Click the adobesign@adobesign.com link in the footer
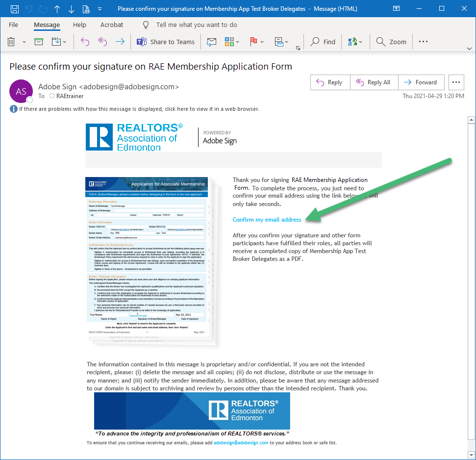 [x=241, y=443]
